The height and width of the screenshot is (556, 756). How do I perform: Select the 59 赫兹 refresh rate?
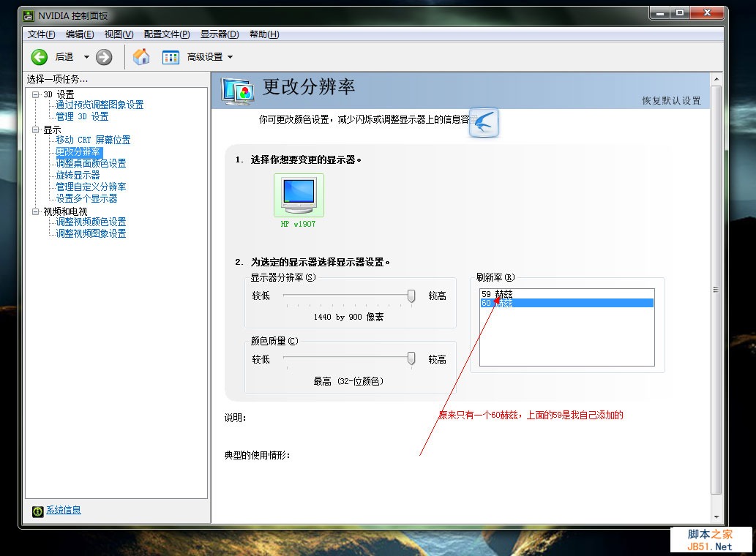pos(567,294)
